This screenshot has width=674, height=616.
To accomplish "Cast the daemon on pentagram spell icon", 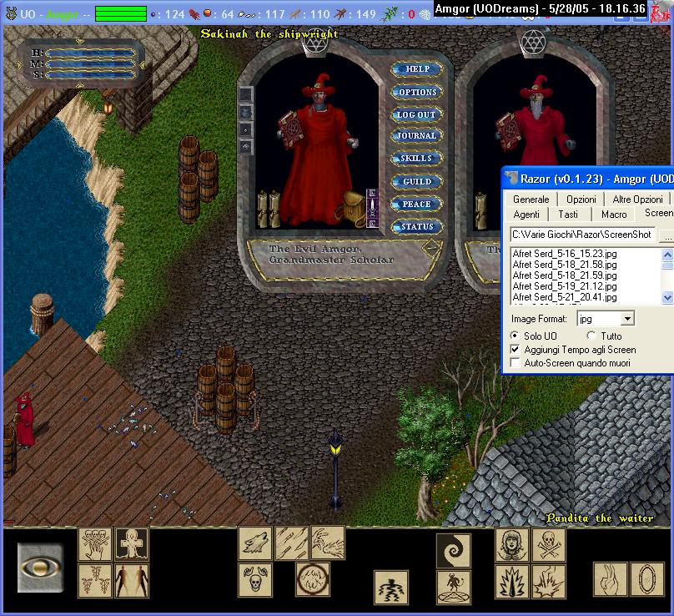I will click(x=454, y=588).
